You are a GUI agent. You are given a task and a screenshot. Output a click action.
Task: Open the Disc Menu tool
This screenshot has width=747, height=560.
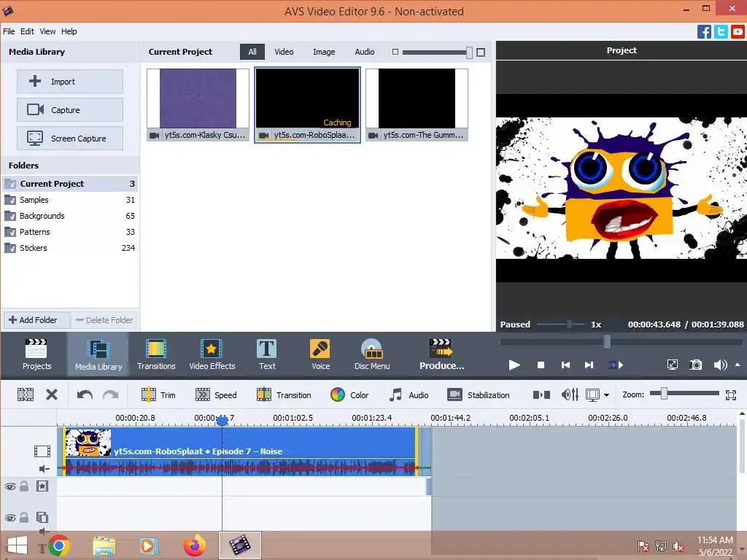coord(371,354)
